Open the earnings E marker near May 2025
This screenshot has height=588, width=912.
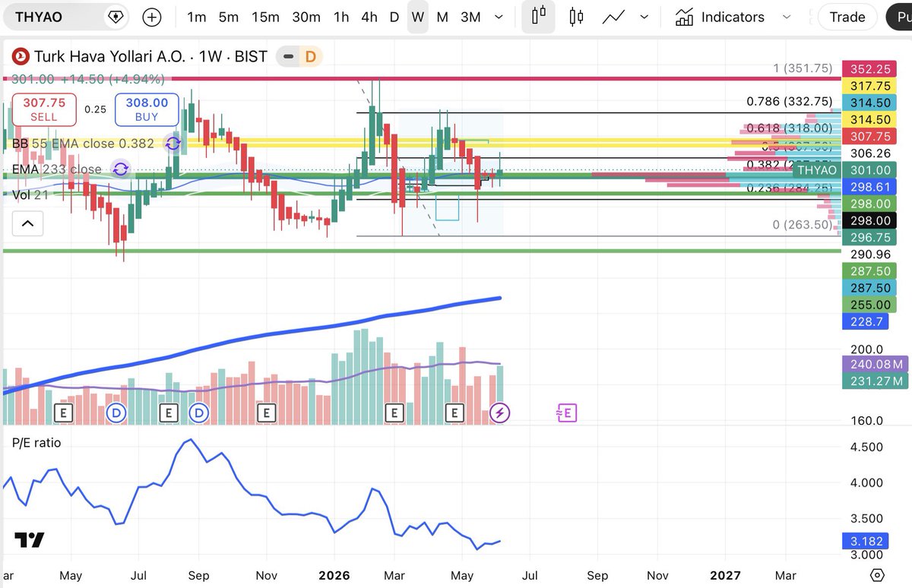point(64,413)
